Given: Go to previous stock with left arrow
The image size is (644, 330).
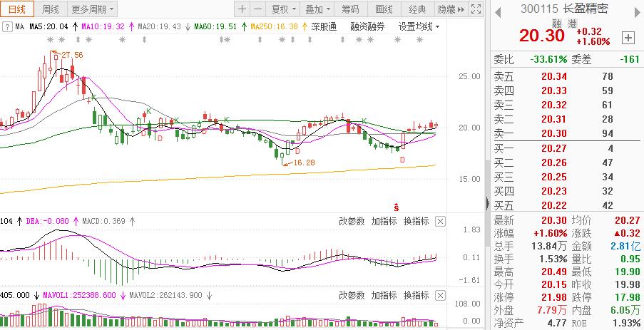Looking at the screenshot, I should coord(498,13).
